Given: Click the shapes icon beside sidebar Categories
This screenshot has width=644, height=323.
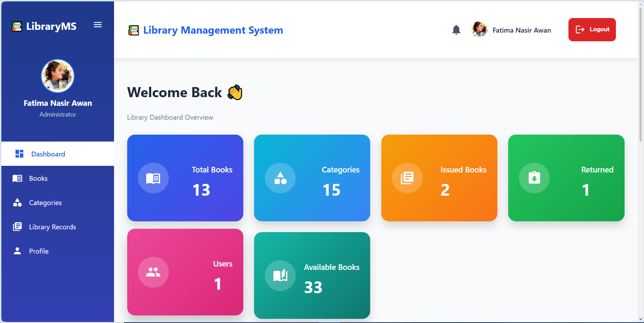Looking at the screenshot, I should (x=17, y=202).
